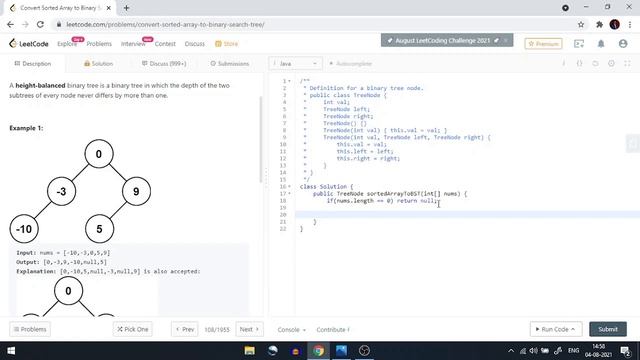Click the Premium button

pos(543,44)
